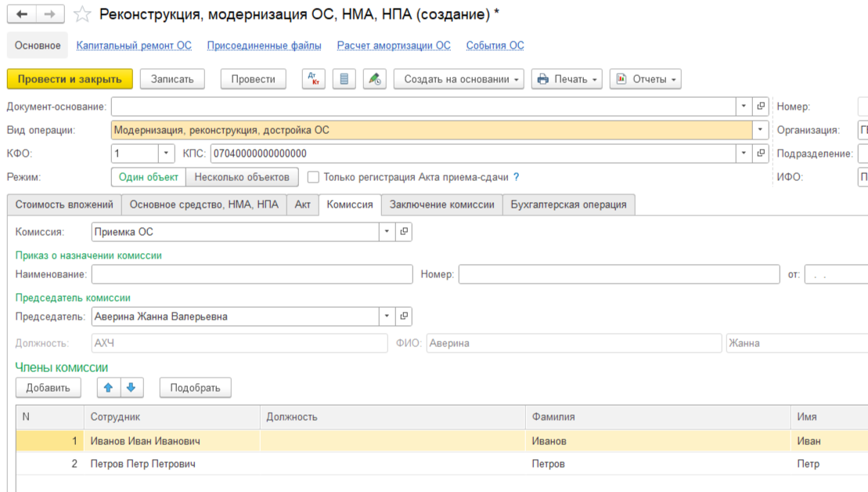Click the Комиссия field containing Приемка ОС
This screenshot has height=492, width=868.
coord(236,232)
